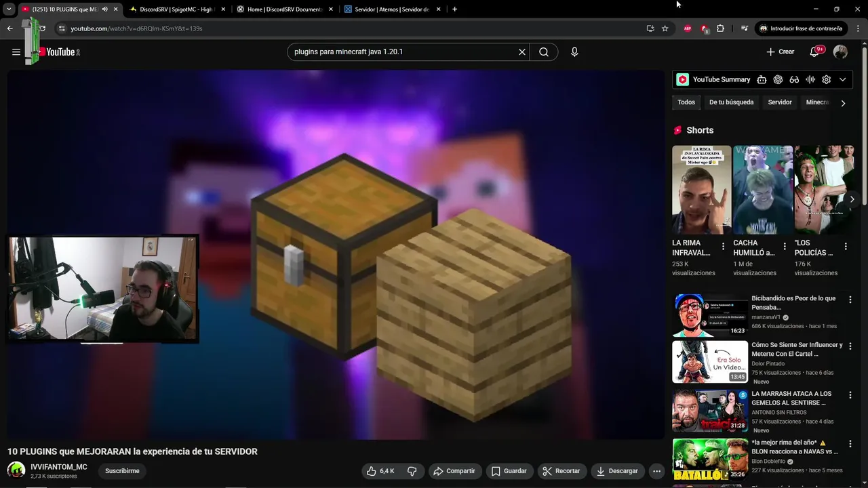The height and width of the screenshot is (488, 868).
Task: Click the Compartir share button
Action: click(x=454, y=471)
